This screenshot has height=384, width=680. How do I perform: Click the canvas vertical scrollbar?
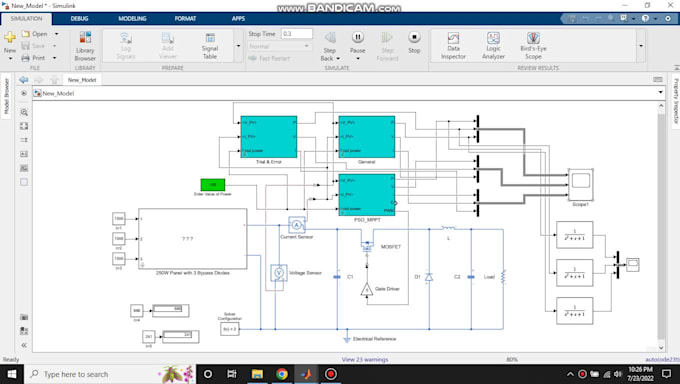tap(661, 226)
